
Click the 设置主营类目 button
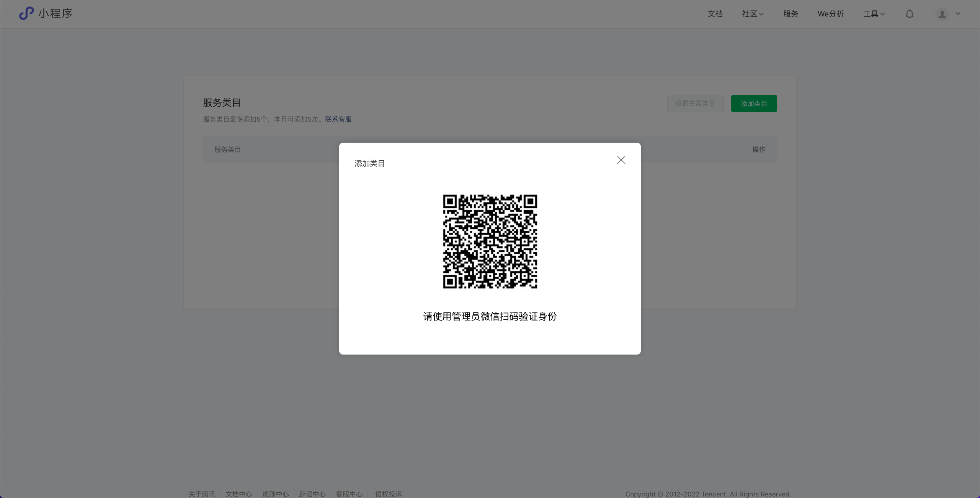click(x=695, y=103)
